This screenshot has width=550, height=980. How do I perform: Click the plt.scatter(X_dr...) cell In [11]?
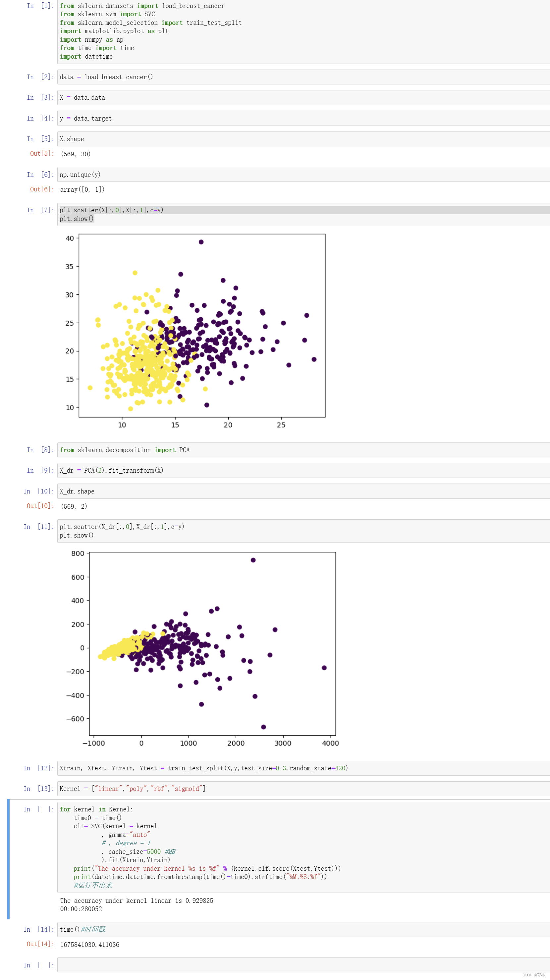pos(303,531)
